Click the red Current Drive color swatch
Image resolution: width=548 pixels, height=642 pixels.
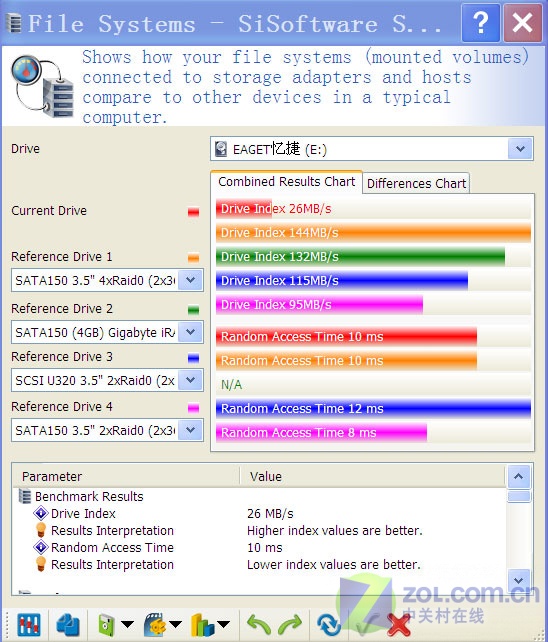click(193, 212)
